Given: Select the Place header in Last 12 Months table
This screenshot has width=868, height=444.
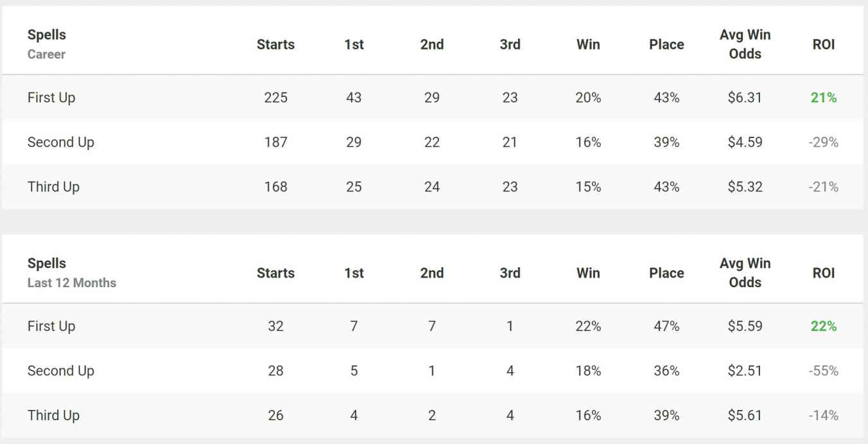Looking at the screenshot, I should 666,273.
